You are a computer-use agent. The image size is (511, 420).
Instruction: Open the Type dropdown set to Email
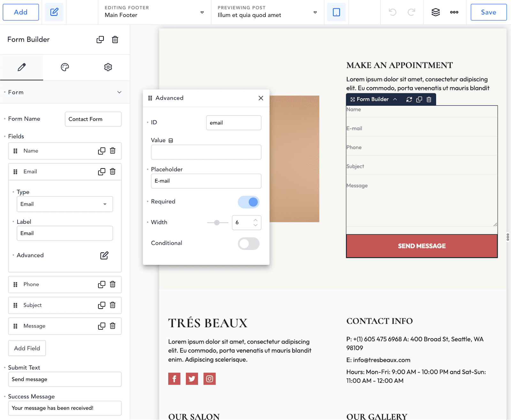pos(65,204)
